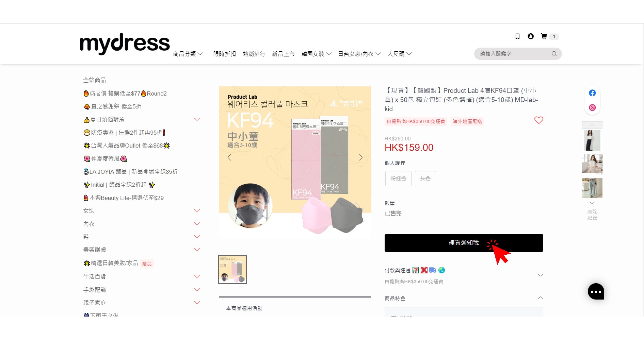
Task: Open 夏之感謝祭 低至5折 link
Action: click(x=112, y=106)
